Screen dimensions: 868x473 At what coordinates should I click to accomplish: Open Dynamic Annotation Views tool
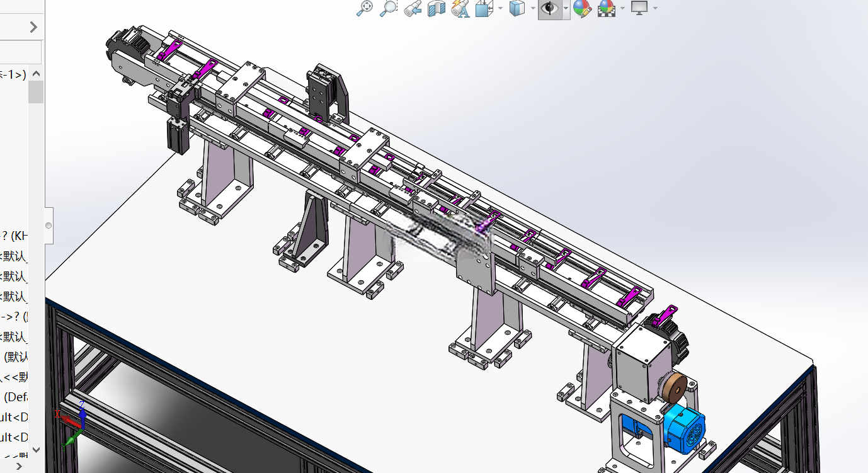click(460, 8)
